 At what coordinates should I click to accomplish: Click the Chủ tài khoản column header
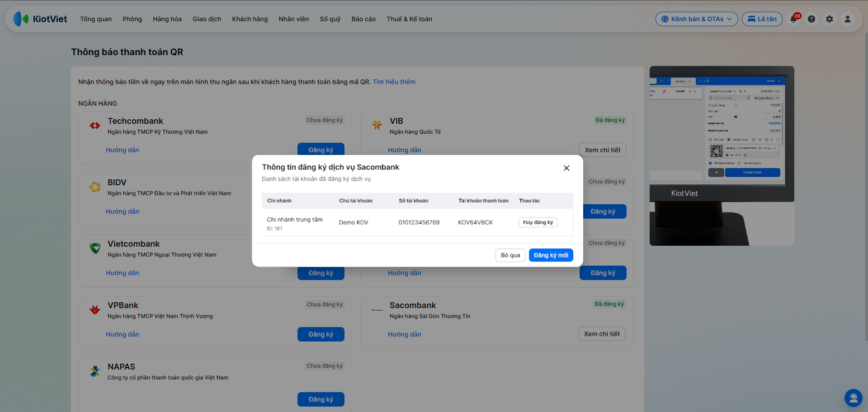356,201
